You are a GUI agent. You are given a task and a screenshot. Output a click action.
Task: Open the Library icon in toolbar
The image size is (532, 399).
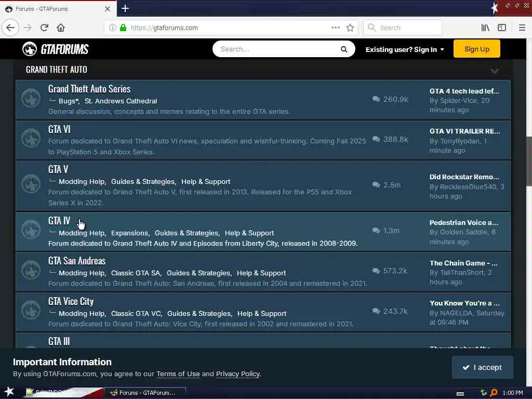(x=485, y=28)
